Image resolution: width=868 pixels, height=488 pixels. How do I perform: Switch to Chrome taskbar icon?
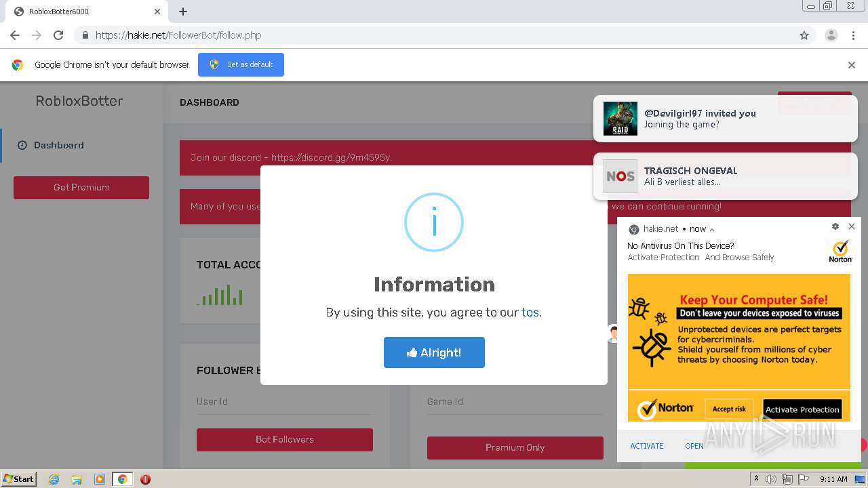(123, 479)
